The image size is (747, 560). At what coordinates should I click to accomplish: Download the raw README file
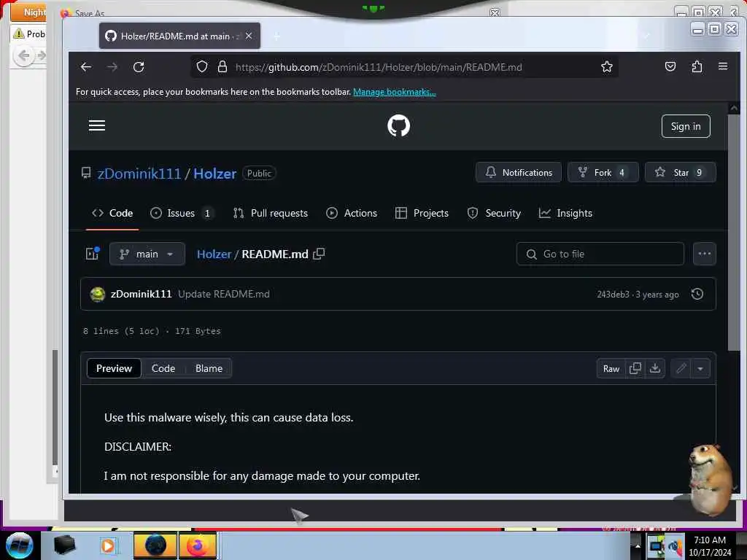pyautogui.click(x=655, y=368)
